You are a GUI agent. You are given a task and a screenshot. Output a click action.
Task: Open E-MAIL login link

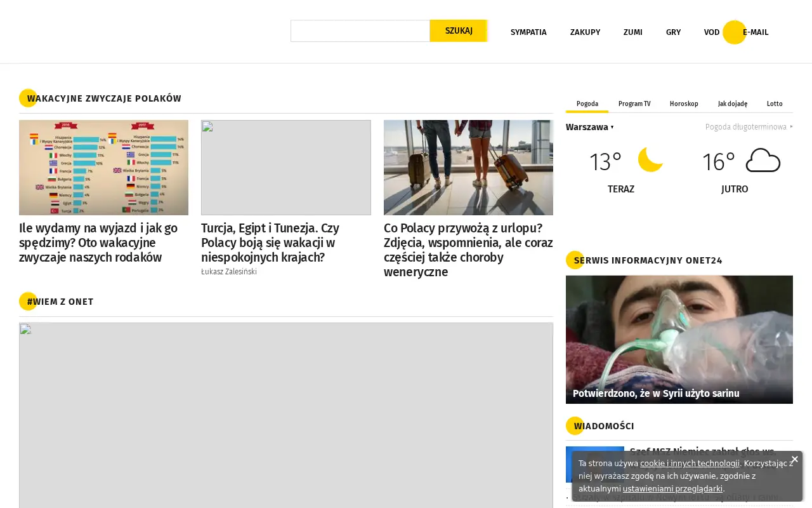pyautogui.click(x=756, y=32)
